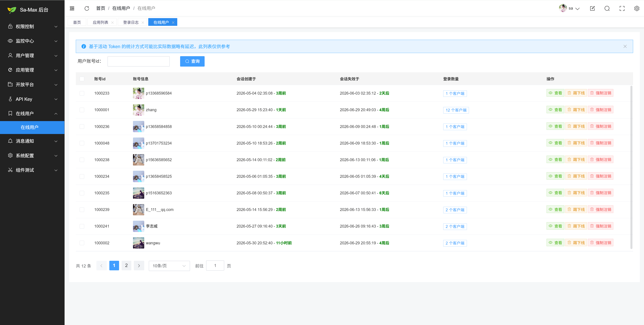The image size is (644, 325).
Task: Select checkbox for account 1000048
Action: pyautogui.click(x=82, y=143)
